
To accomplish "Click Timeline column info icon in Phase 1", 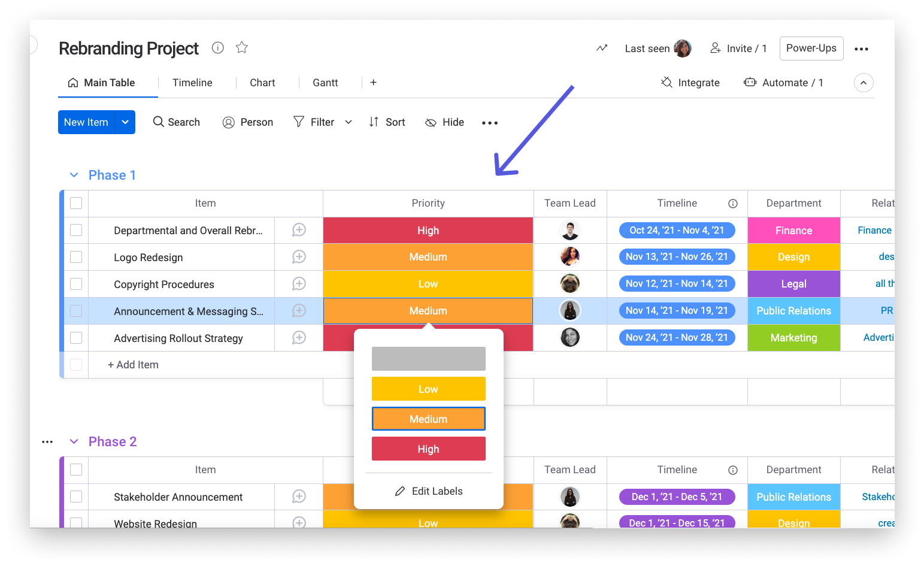I will coord(732,204).
